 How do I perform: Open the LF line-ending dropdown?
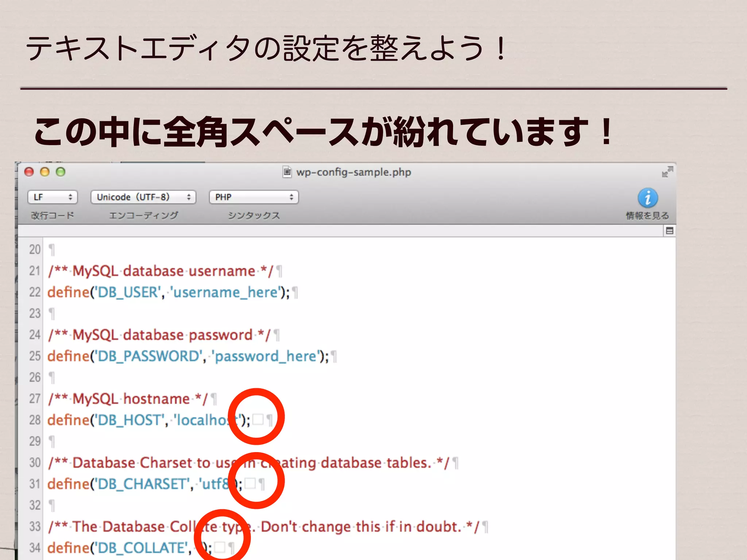point(53,197)
